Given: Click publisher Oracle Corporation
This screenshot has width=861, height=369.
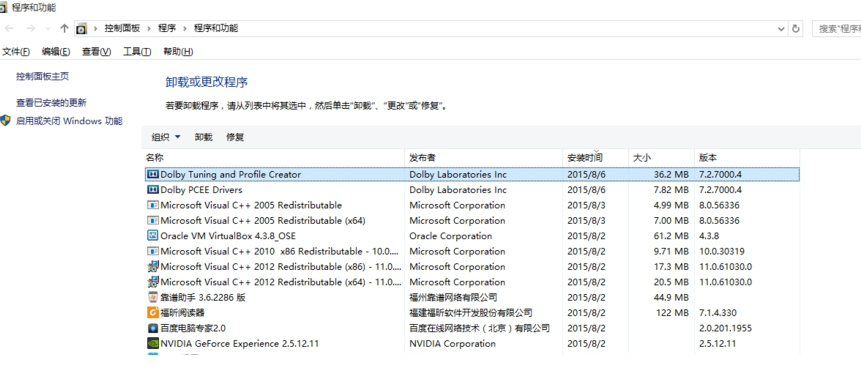Looking at the screenshot, I should tap(451, 236).
